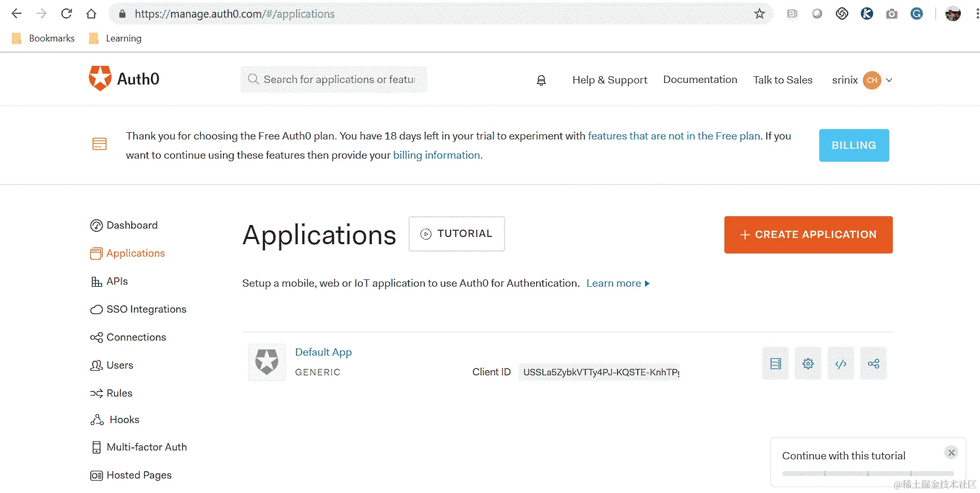Select the Client ID value field

point(599,372)
